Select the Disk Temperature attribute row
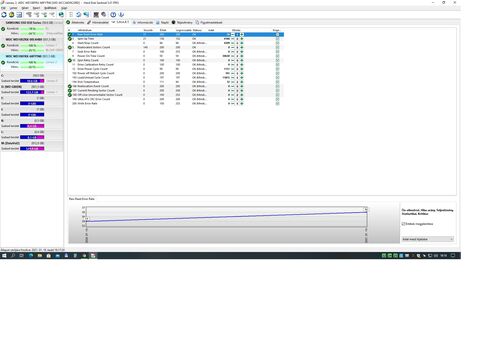 pos(176,82)
